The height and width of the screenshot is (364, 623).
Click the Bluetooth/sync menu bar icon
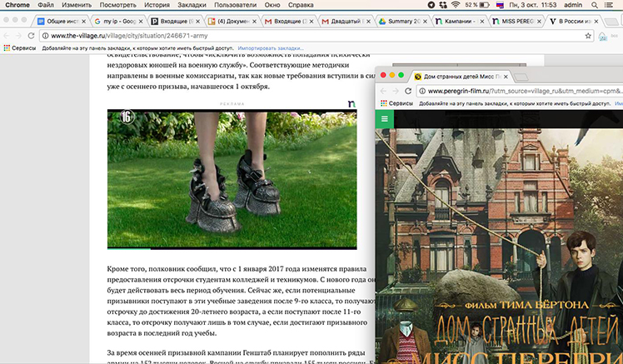pyautogui.click(x=443, y=5)
